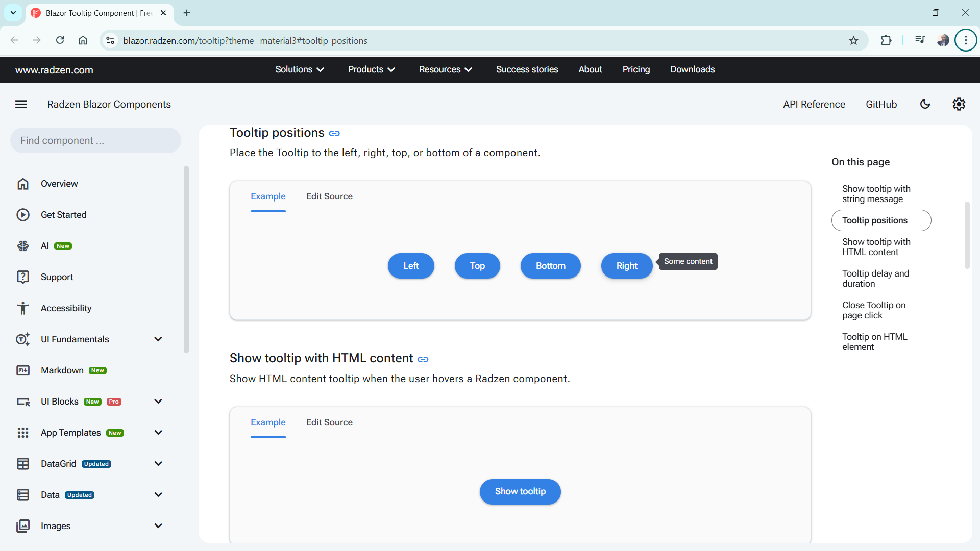This screenshot has width=980, height=551.
Task: Click the AI brain icon in sidebar
Action: point(23,246)
